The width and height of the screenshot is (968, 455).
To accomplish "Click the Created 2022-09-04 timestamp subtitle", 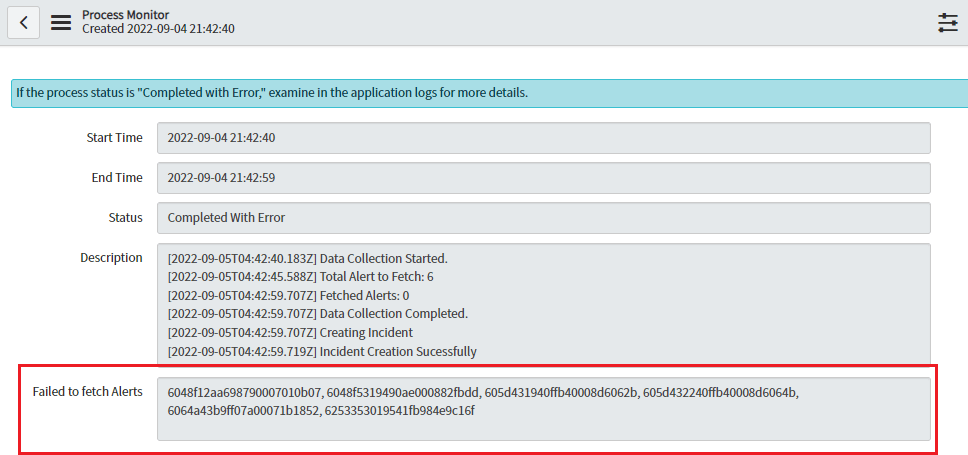I will [158, 29].
